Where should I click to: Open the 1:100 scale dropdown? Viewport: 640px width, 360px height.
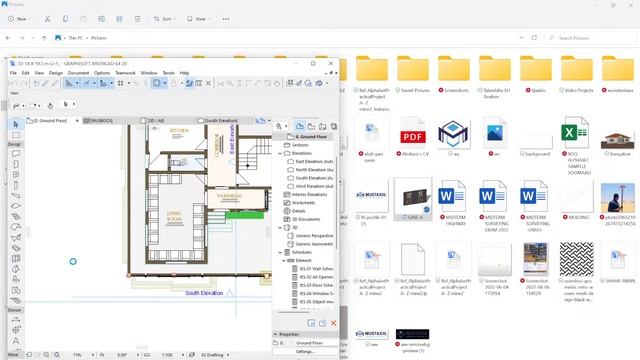[182, 355]
